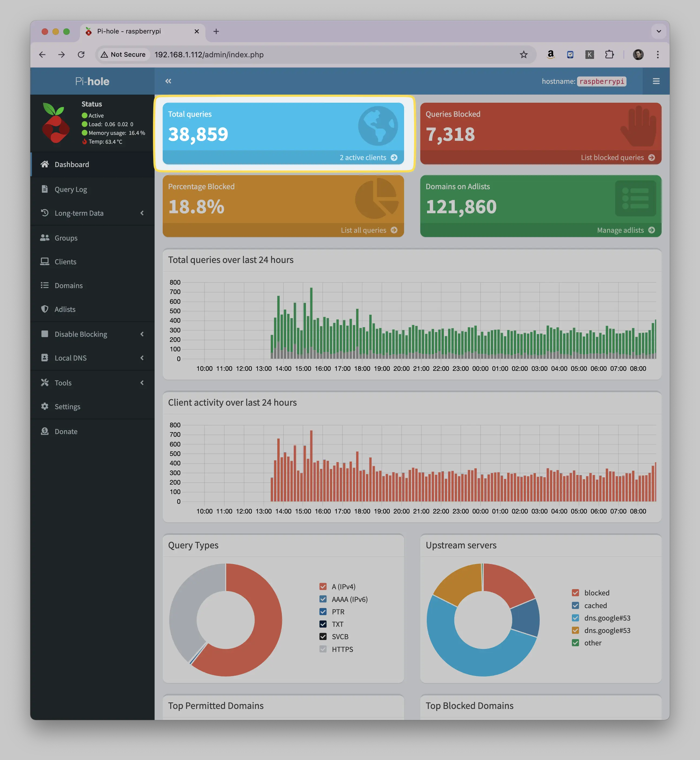Click the address bar URL field
This screenshot has height=760, width=700.
(x=333, y=55)
